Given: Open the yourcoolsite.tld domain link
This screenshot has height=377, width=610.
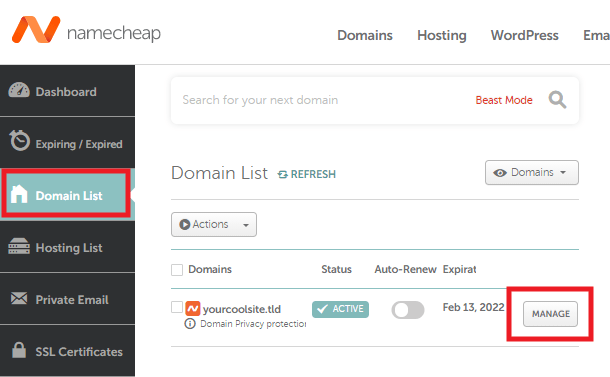Looking at the screenshot, I should coord(242,309).
